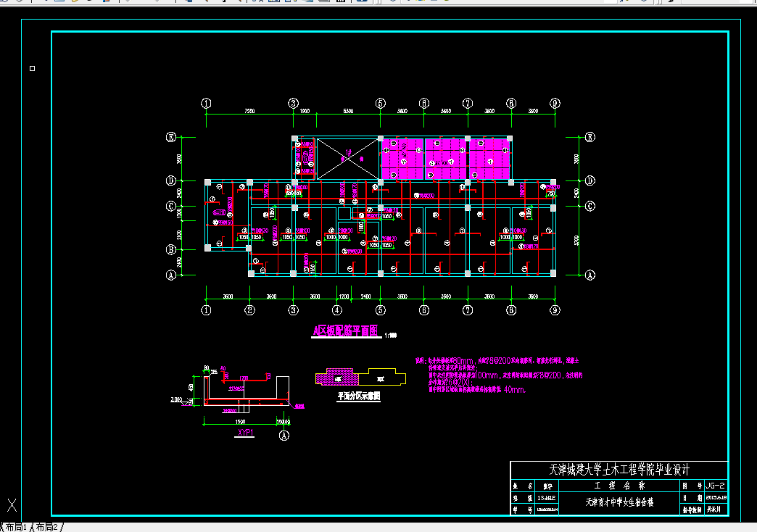Select the drawing title A区板配筋平面图

345,331
